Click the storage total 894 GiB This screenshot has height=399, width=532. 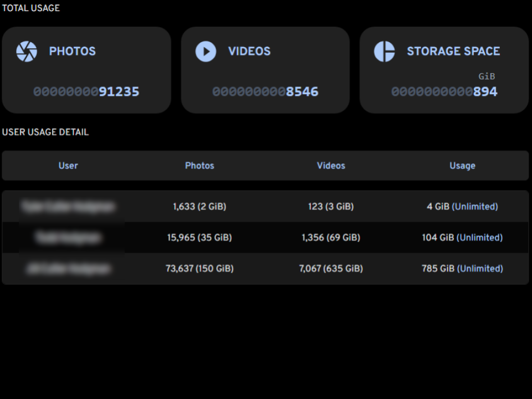[485, 92]
